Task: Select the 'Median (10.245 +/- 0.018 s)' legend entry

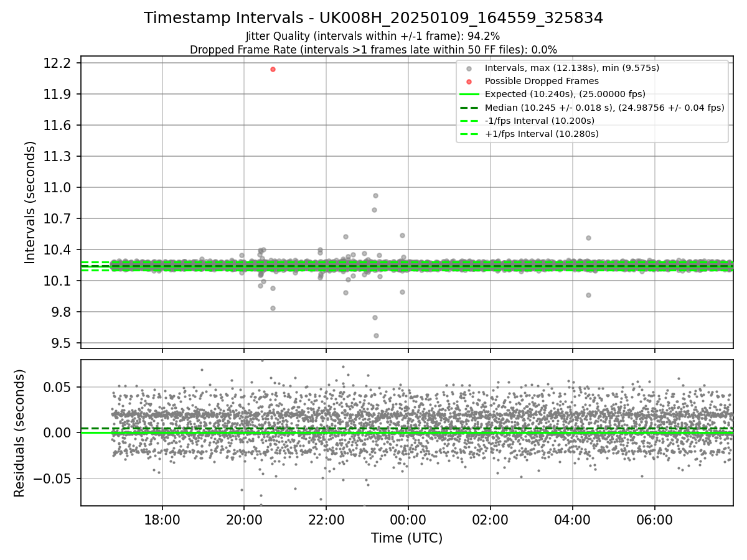Action: pos(604,107)
